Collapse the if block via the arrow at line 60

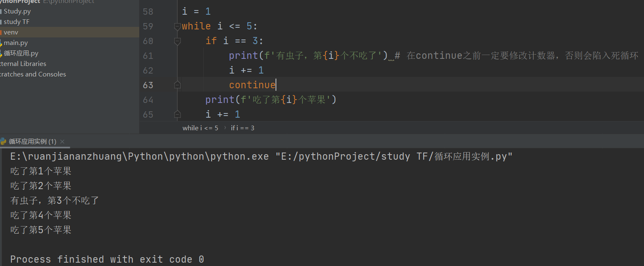pos(177,41)
